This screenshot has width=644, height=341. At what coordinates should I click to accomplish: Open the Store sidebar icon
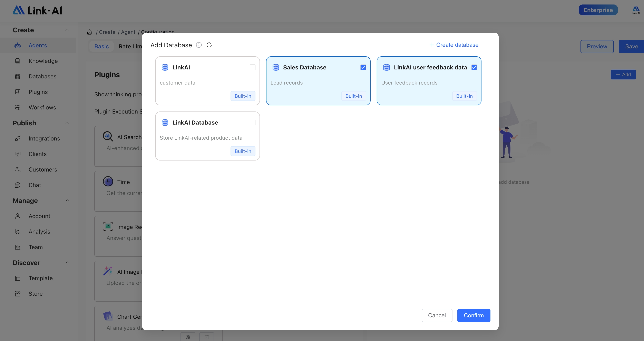point(18,294)
